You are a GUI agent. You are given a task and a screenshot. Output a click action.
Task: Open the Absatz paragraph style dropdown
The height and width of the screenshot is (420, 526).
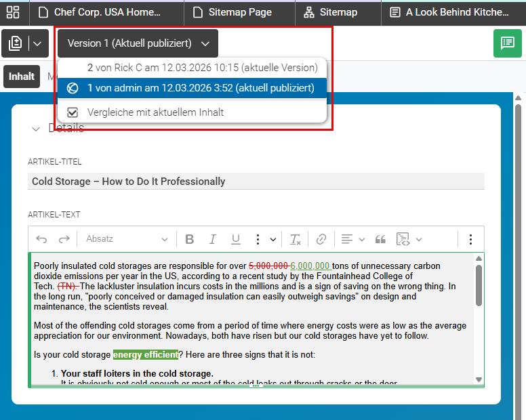pos(127,239)
